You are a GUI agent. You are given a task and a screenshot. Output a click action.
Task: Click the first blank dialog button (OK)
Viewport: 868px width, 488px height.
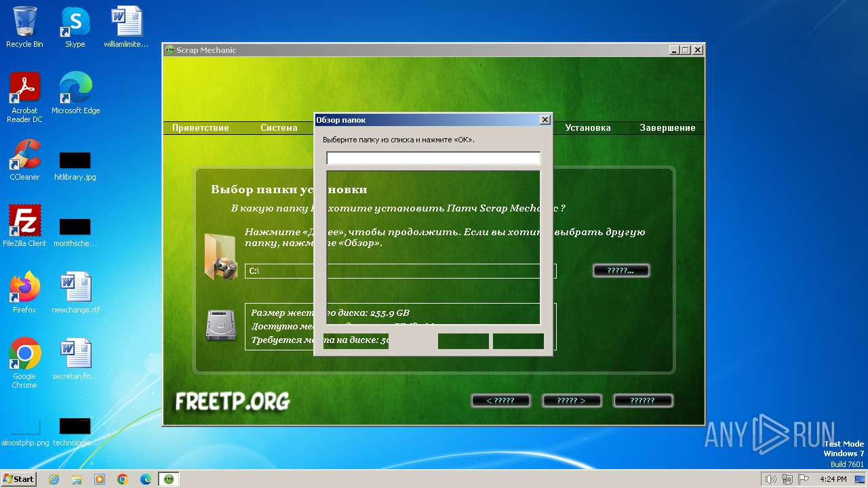[x=463, y=341]
